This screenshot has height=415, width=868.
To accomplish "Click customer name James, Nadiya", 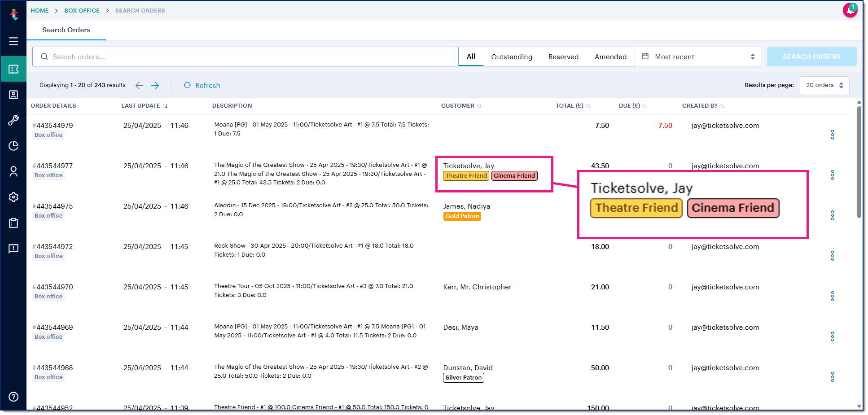I will click(x=466, y=206).
